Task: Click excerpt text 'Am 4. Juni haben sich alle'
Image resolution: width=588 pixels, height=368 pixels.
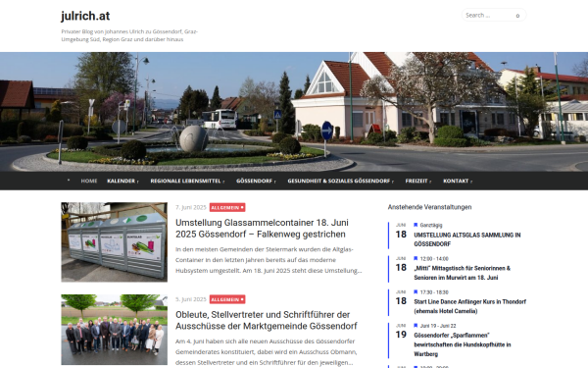Action: pos(266,352)
